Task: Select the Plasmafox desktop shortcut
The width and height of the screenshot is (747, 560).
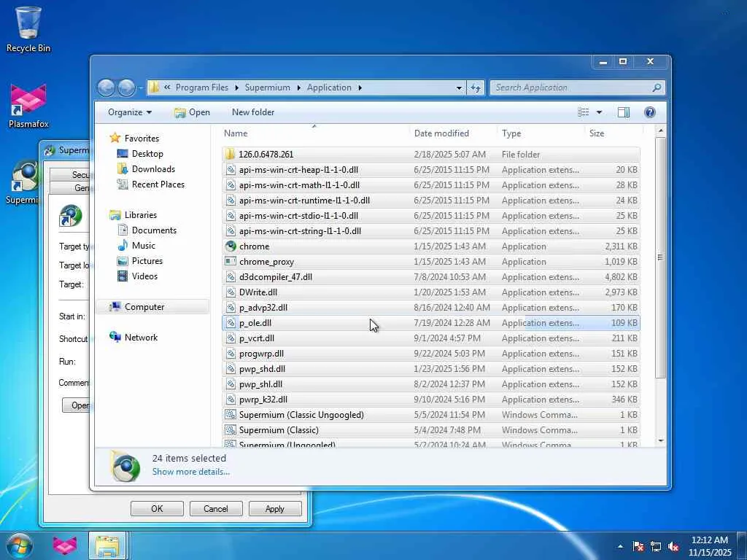Action: click(x=28, y=106)
